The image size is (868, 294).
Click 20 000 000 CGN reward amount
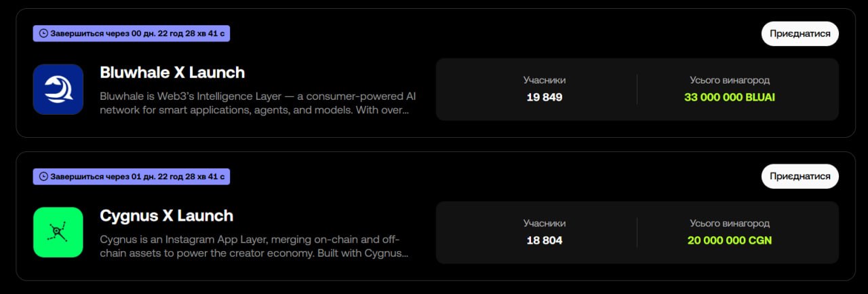click(730, 240)
